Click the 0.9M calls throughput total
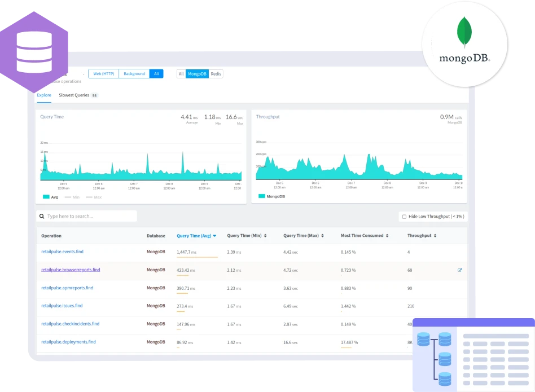535x392 pixels. (x=451, y=117)
